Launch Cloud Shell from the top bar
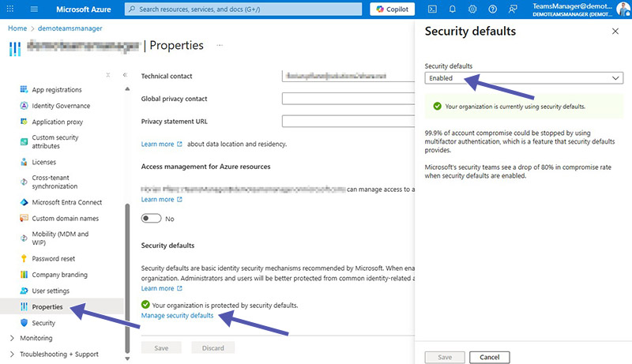The image size is (632, 364). [432, 9]
